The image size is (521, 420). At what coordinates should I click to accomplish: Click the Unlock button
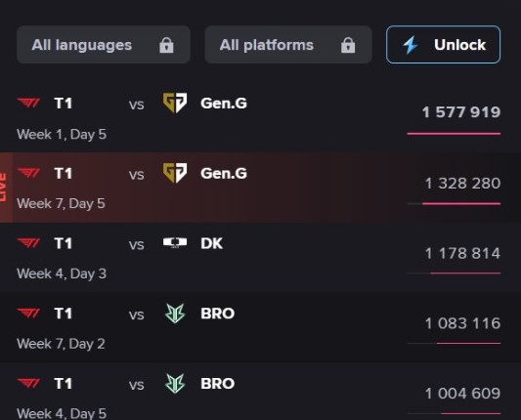(443, 45)
